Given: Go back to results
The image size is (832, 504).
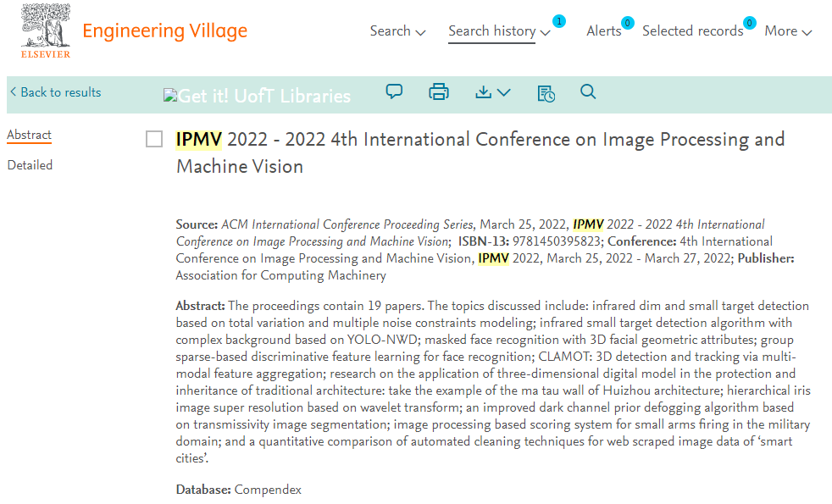Looking at the screenshot, I should coord(56,92).
